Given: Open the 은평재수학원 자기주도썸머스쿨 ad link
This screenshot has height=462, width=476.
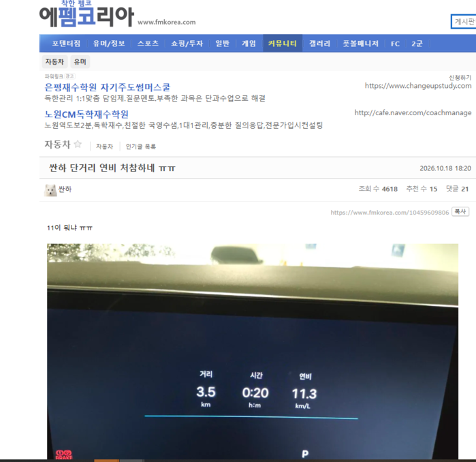Looking at the screenshot, I should (108, 87).
